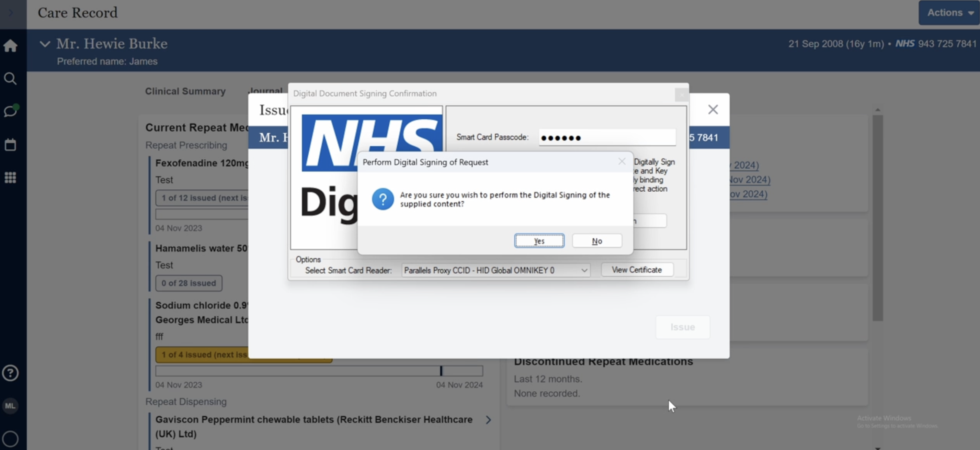The image size is (980, 450).
Task: Open the Calendar icon in the sidebar
Action: tap(11, 144)
